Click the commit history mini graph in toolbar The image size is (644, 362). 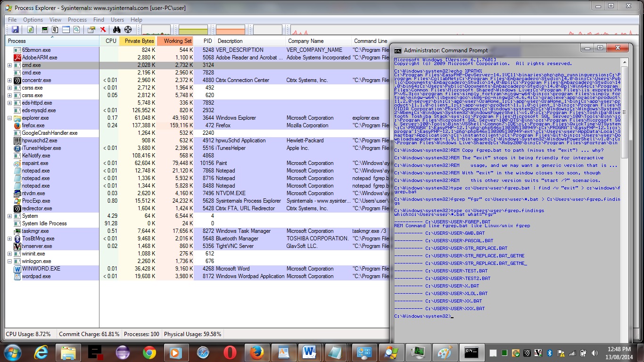click(x=193, y=30)
